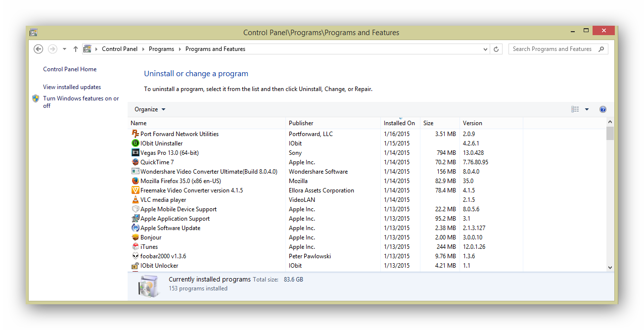Navigate to Control Panel breadcrumb
The image size is (644, 330).
[120, 49]
